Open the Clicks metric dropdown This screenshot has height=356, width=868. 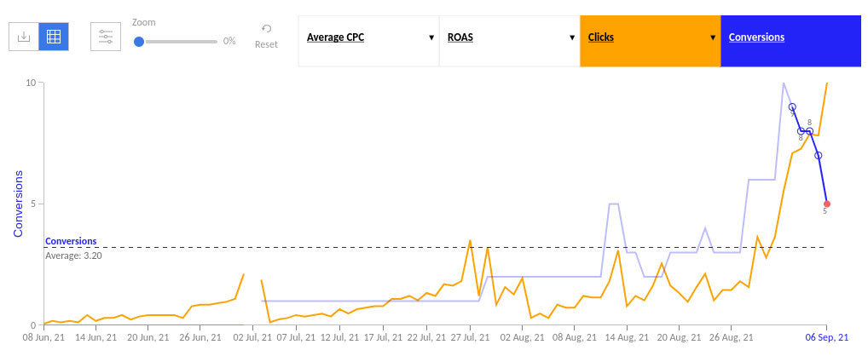[x=651, y=41]
